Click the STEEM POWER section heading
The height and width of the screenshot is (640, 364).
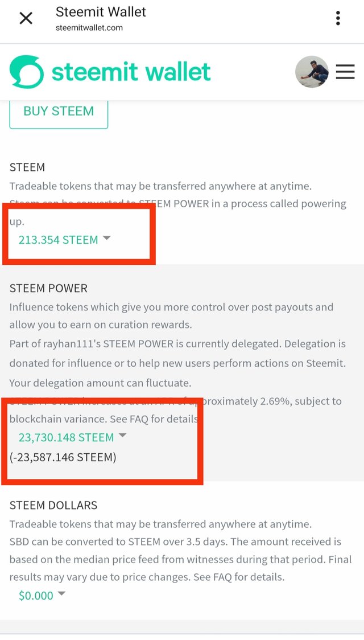[48, 289]
